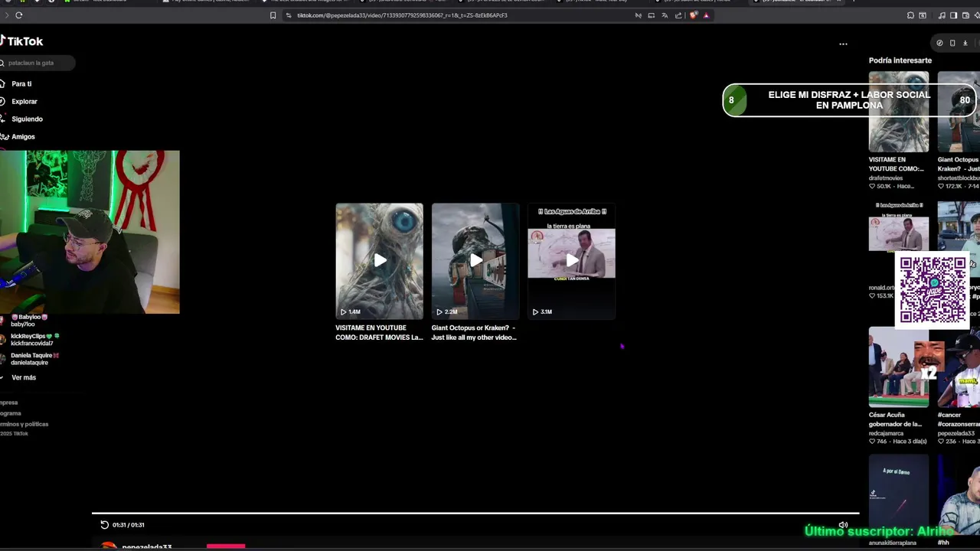Click the 01:31 / 01:31 time display

tap(128, 525)
